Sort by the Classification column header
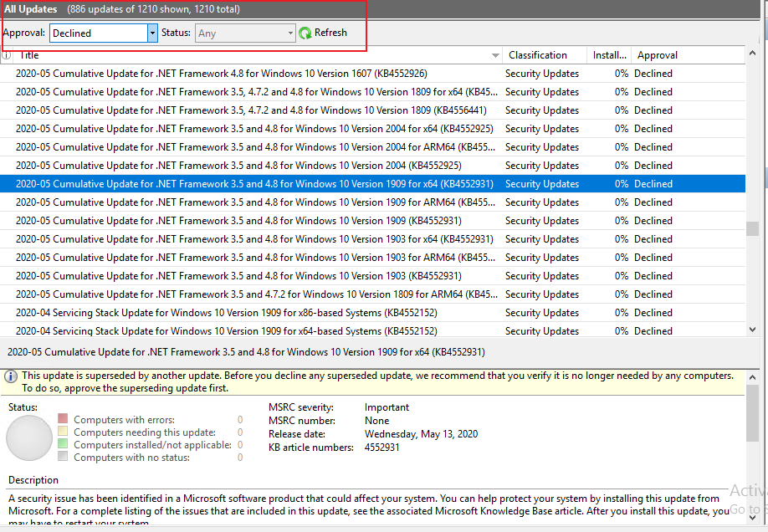This screenshot has height=532, width=768. 545,55
